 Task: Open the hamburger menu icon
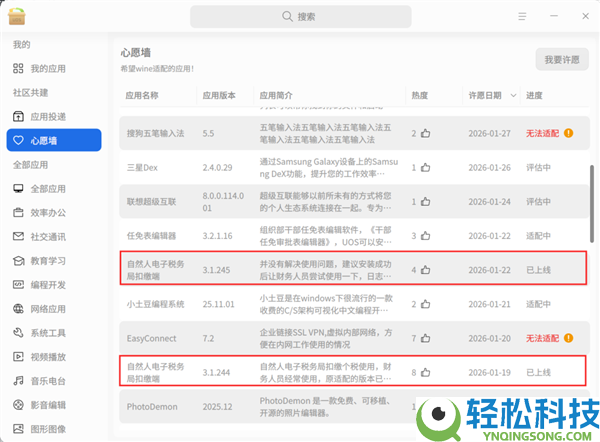[x=522, y=16]
